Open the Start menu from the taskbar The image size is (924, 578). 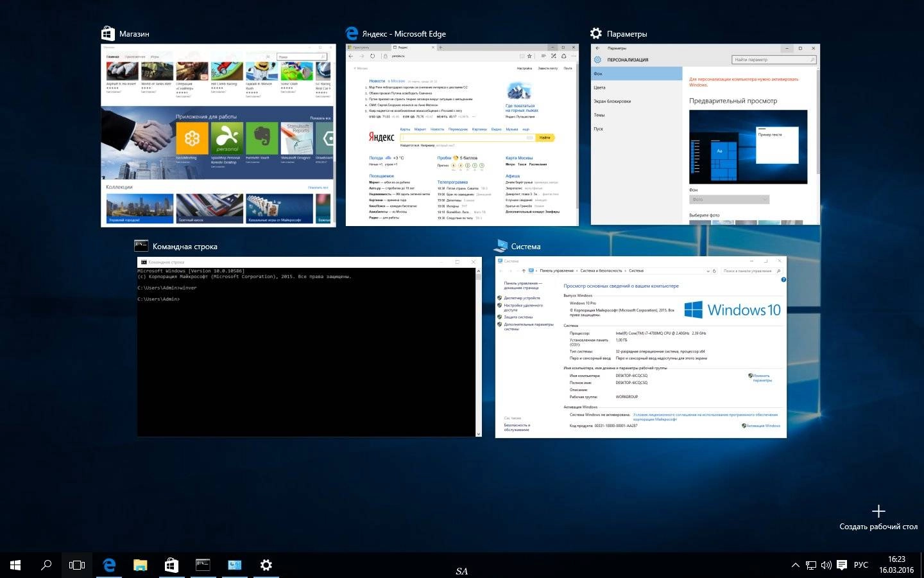pos(15,565)
